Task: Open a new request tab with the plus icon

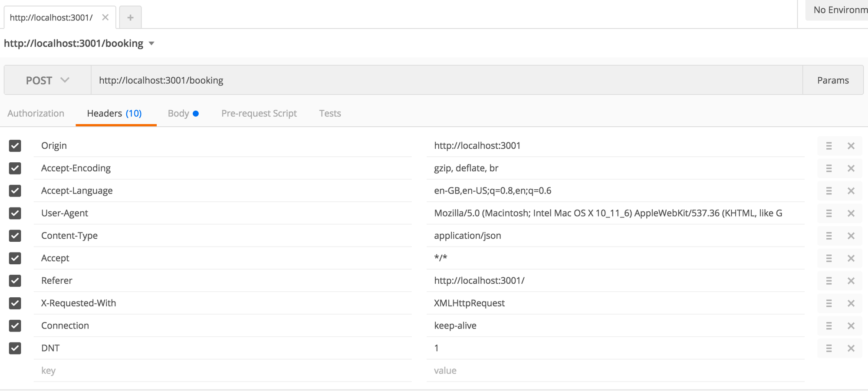Action: pos(130,17)
